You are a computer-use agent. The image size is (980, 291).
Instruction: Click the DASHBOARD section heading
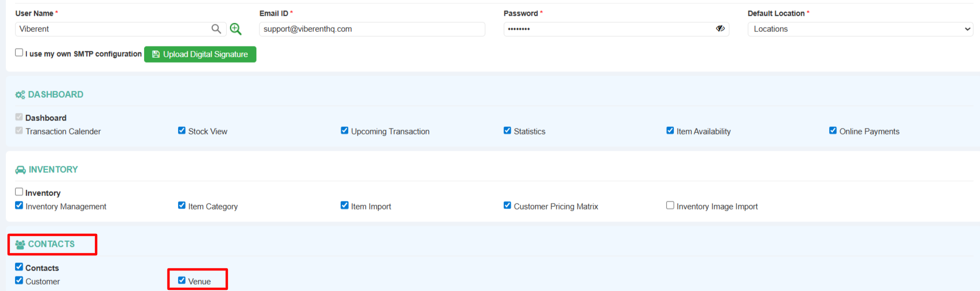pos(56,94)
